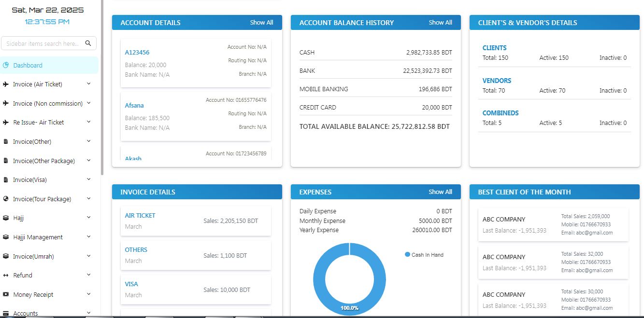
Task: Click the search magnifier icon in sidebar
Action: [x=88, y=43]
